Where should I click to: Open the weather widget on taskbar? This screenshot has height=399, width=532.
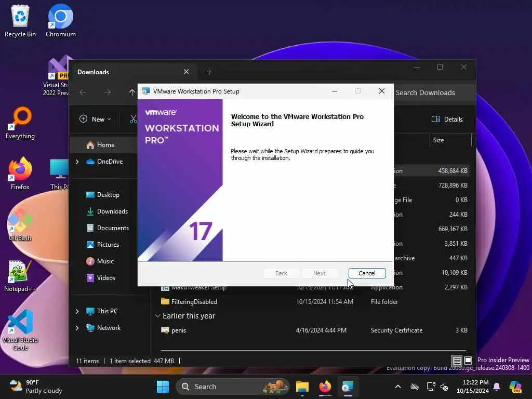pyautogui.click(x=36, y=387)
